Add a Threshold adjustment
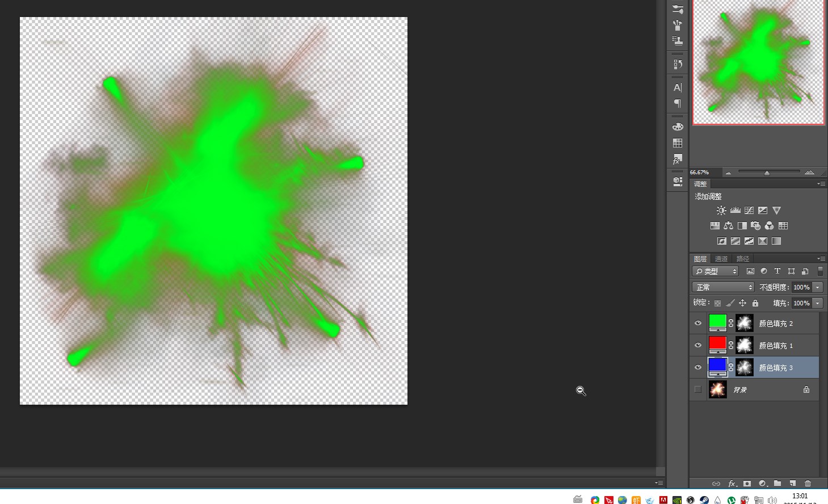This screenshot has width=828, height=504. point(749,241)
